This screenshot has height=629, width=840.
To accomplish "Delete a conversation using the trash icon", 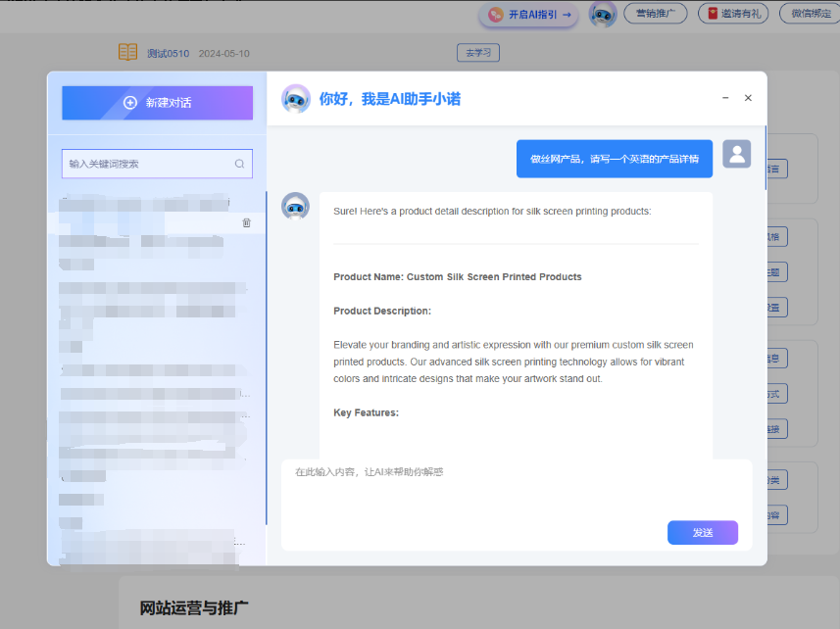I will [x=246, y=222].
